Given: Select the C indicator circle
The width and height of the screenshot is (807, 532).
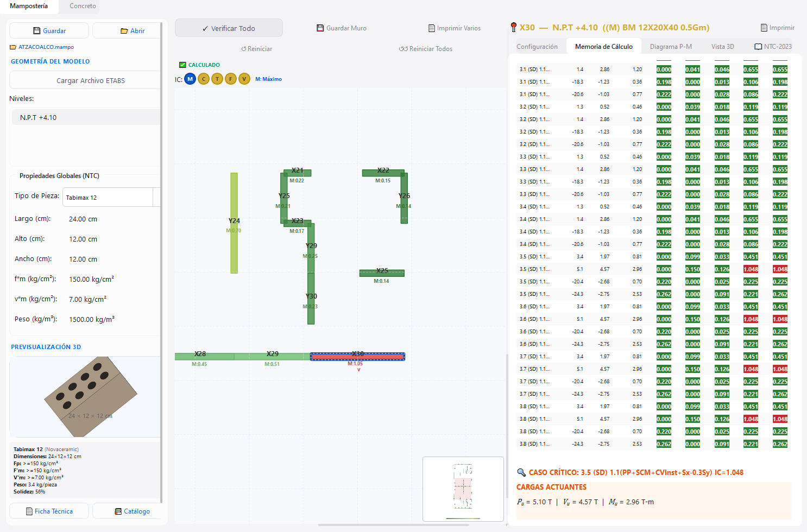Looking at the screenshot, I should [x=204, y=79].
